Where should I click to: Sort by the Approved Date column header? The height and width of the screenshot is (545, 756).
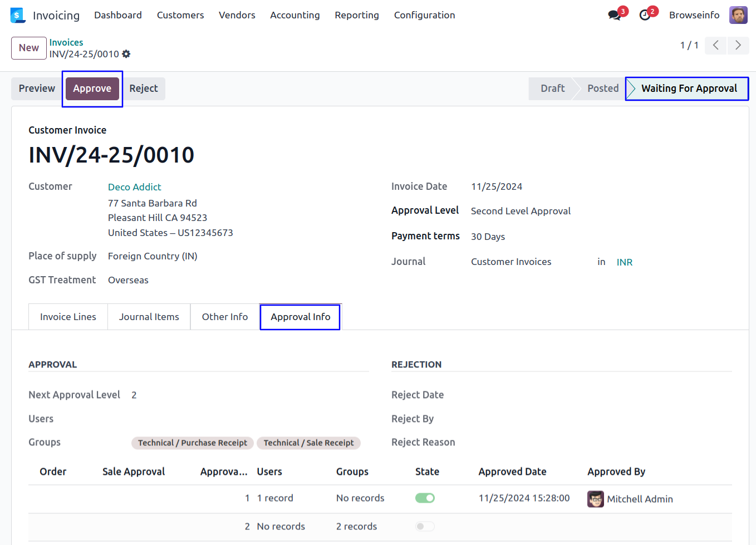coord(513,472)
